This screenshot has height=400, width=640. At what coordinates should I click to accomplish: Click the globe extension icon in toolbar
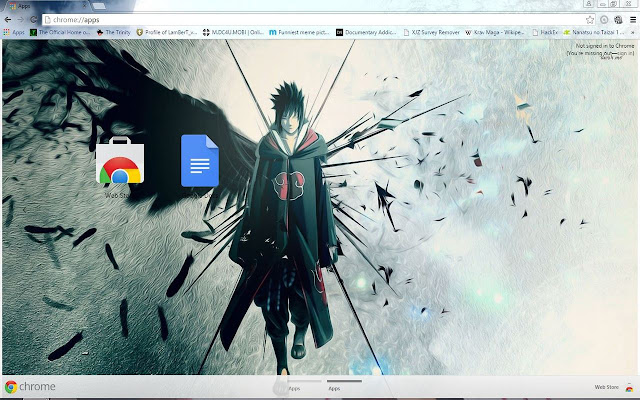point(618,20)
